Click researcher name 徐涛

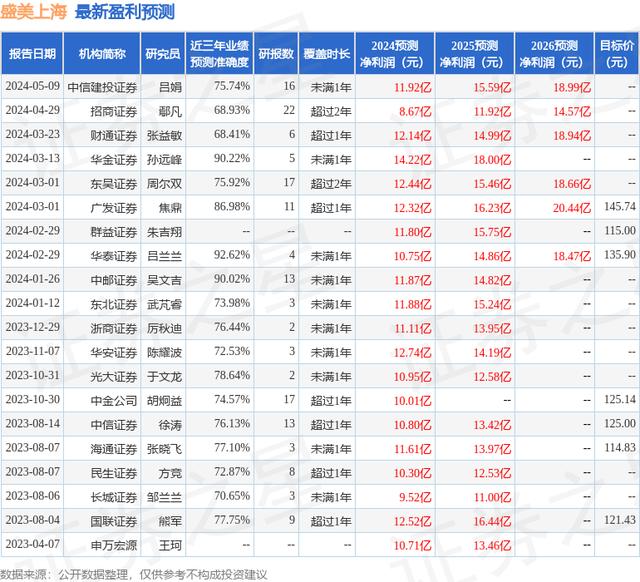[170, 424]
